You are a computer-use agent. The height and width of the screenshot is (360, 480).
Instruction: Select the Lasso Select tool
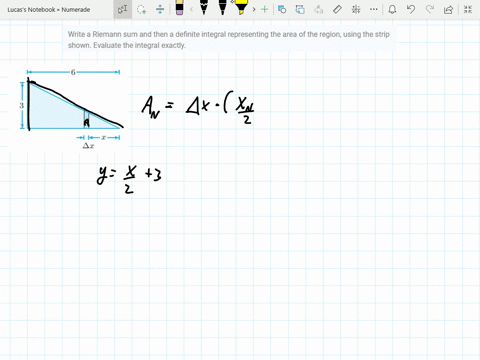pos(142,9)
